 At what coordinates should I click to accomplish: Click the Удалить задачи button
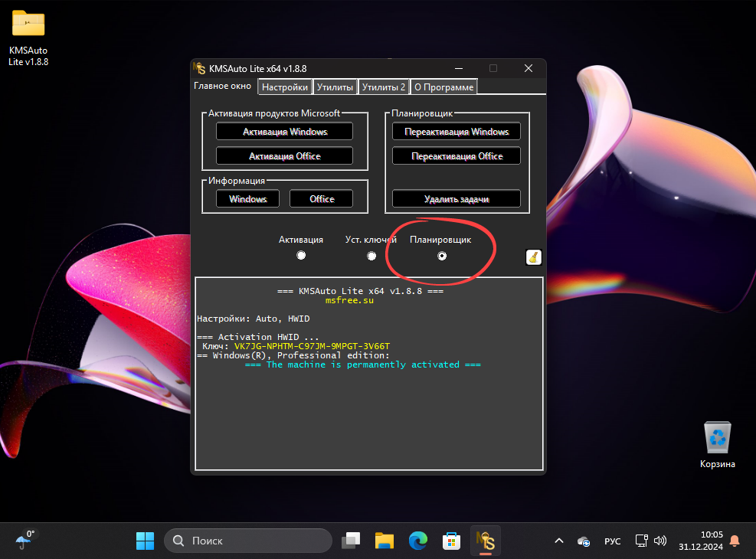click(457, 199)
